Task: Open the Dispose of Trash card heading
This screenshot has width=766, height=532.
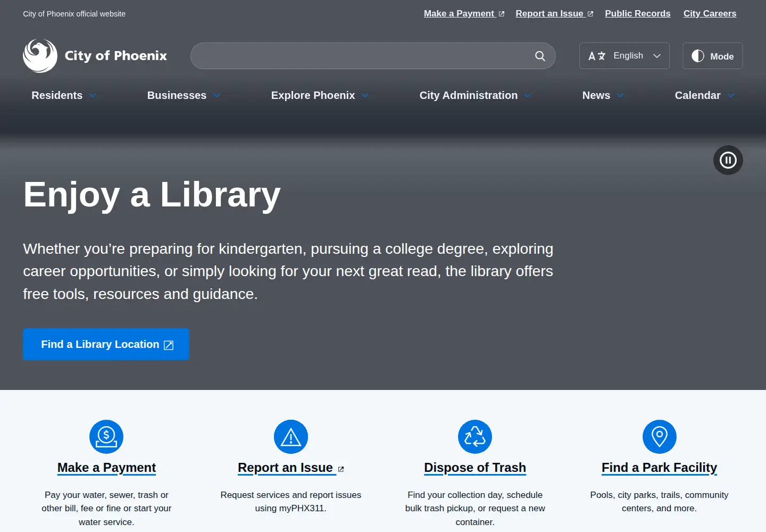Action: 475,468
